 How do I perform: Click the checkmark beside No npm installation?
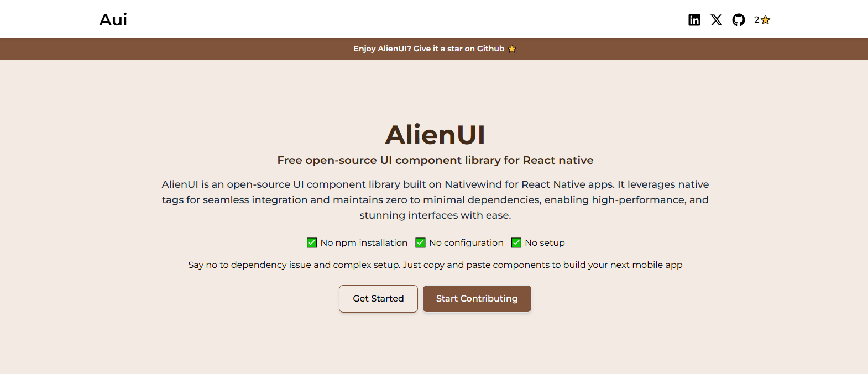312,243
